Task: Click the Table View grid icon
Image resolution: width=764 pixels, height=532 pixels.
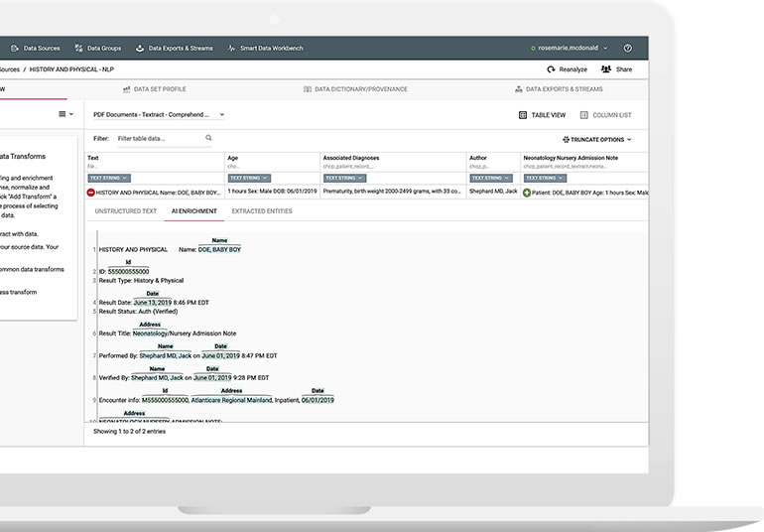Action: click(x=523, y=115)
